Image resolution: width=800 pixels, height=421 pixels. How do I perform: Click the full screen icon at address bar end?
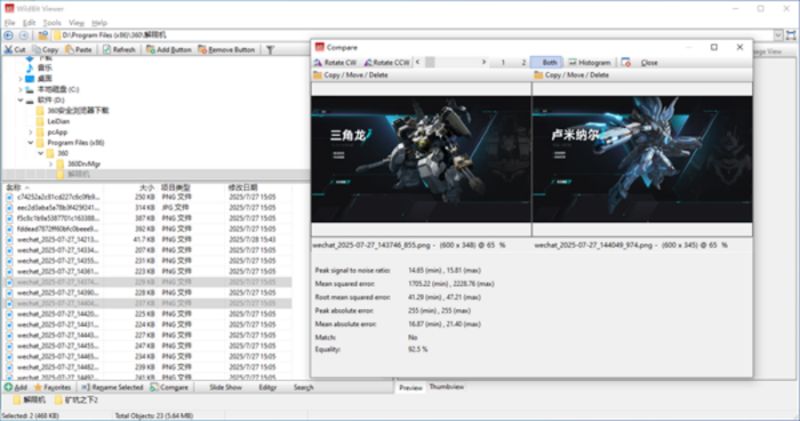(791, 35)
